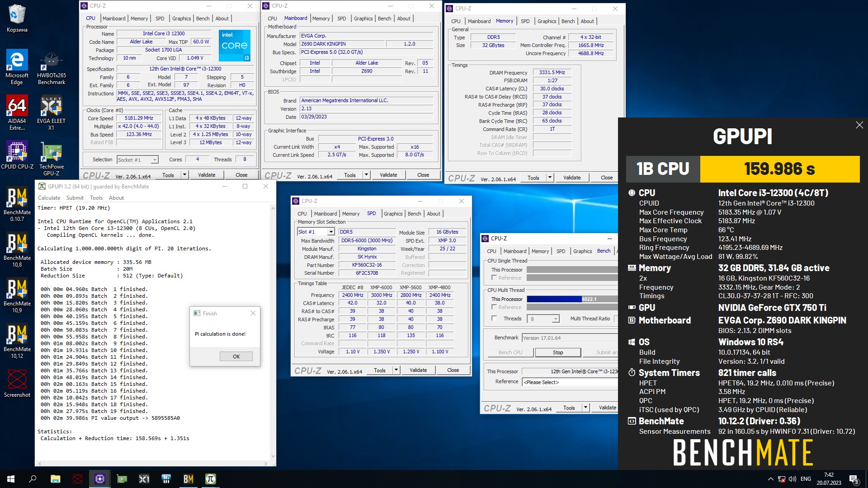Open the Recycle Bin desktop icon

pos(17,18)
